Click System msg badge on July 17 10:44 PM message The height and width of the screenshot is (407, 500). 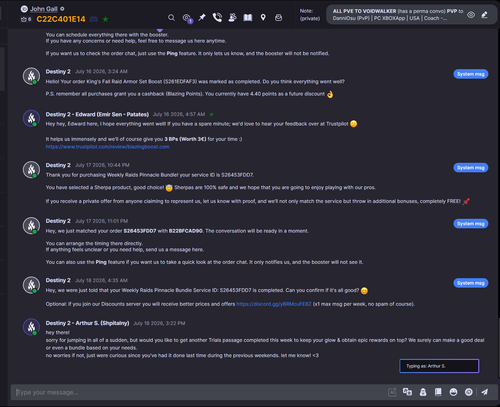click(x=471, y=168)
